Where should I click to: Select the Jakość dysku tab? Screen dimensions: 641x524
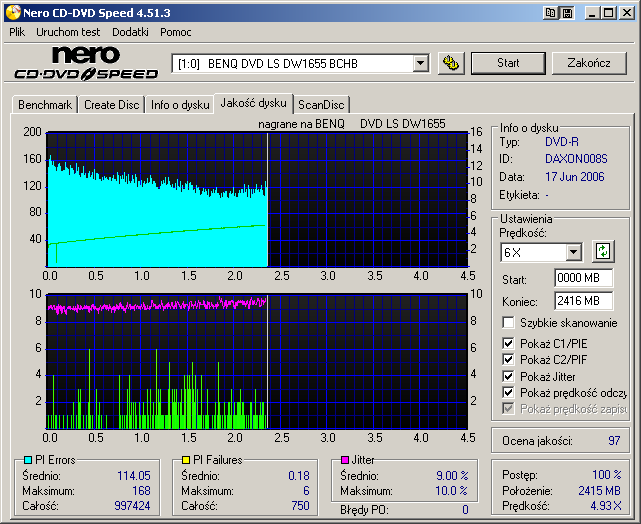pyautogui.click(x=253, y=103)
